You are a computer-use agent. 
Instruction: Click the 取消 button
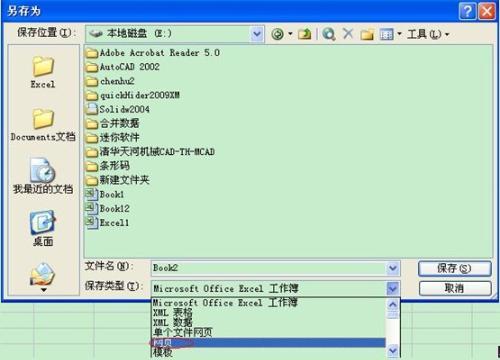click(455, 288)
